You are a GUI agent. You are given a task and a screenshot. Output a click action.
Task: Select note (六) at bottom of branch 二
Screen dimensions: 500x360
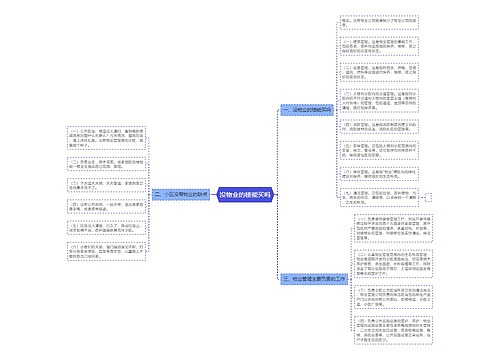[107, 251]
